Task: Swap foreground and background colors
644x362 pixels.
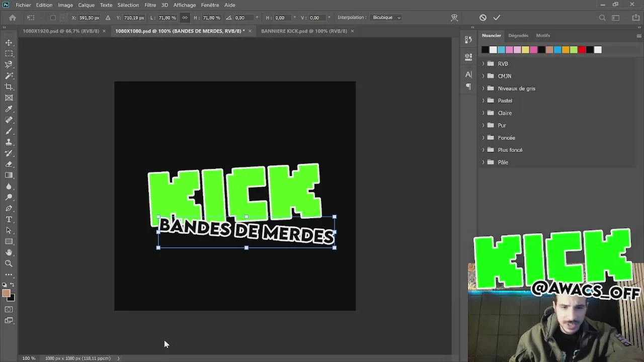Action: coord(13,285)
